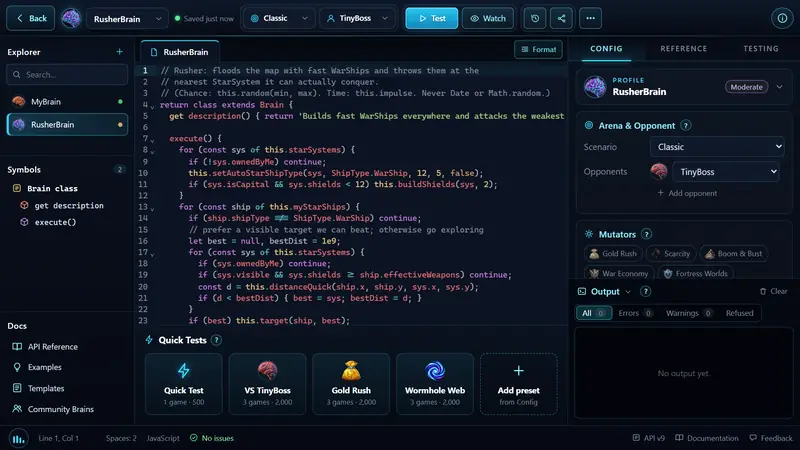Fold the execute() block at line 7
Viewport: 800px width, 450px height.
click(152, 140)
